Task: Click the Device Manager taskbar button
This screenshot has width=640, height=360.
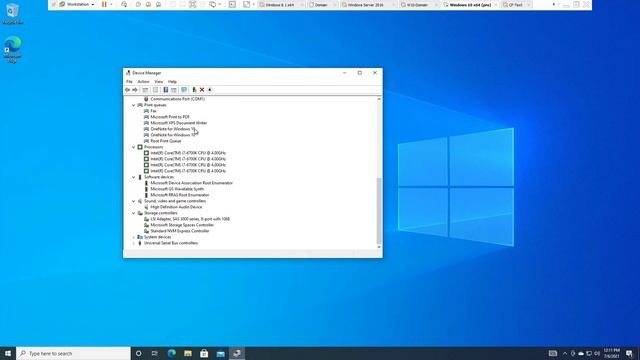Action: click(x=237, y=353)
